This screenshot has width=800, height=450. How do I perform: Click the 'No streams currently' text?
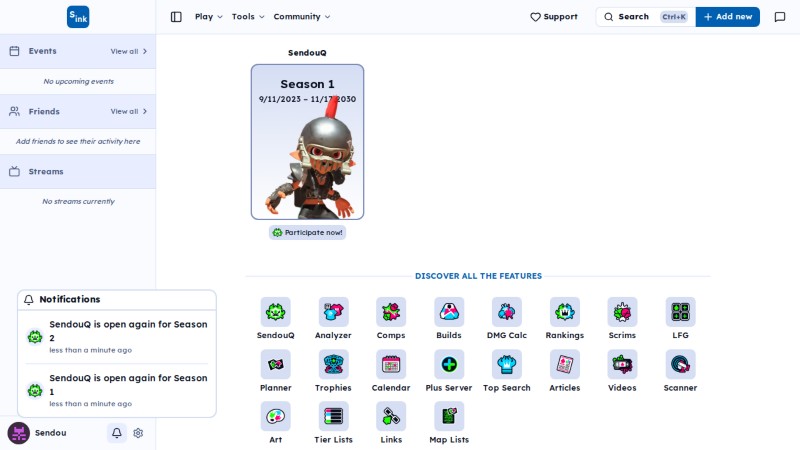pos(79,202)
